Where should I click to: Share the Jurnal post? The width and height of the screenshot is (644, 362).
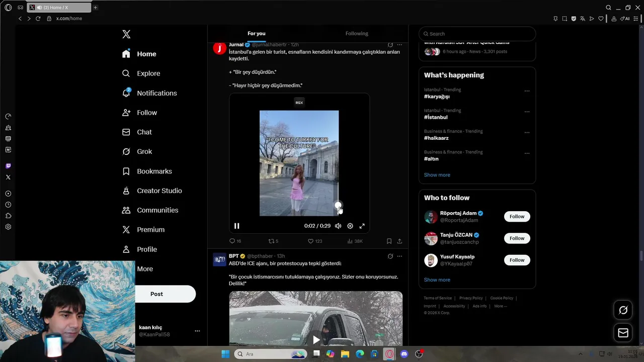tap(399, 241)
